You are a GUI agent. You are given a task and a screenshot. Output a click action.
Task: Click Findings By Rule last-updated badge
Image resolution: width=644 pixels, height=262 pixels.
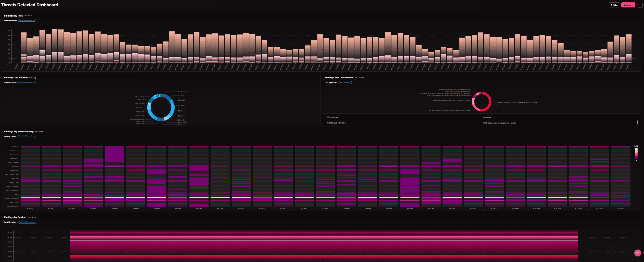[27, 21]
